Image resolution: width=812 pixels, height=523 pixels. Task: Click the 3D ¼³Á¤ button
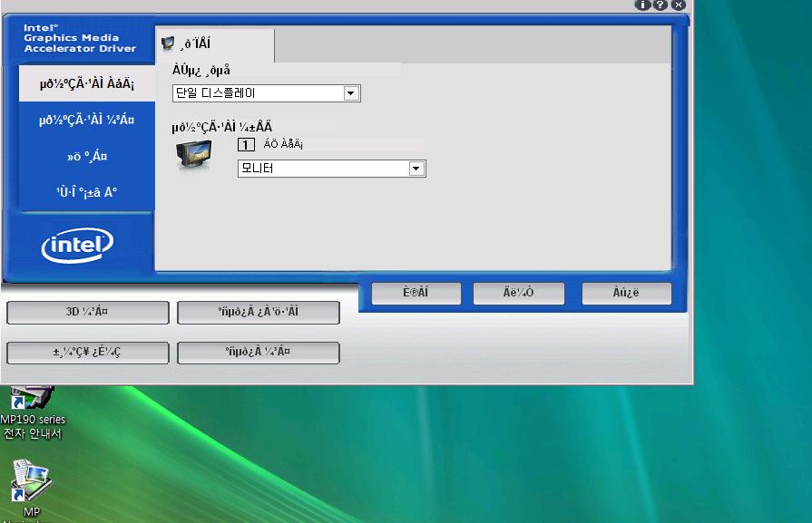[x=87, y=312]
